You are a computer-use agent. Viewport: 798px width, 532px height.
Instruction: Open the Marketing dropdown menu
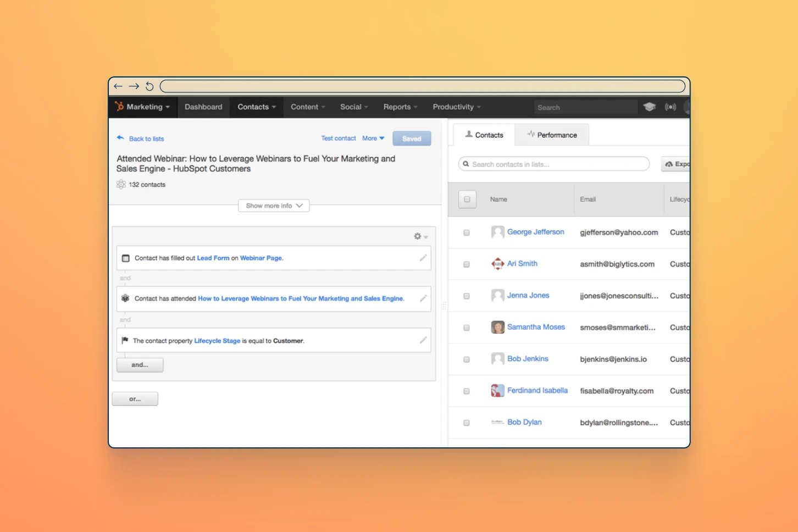pos(148,107)
